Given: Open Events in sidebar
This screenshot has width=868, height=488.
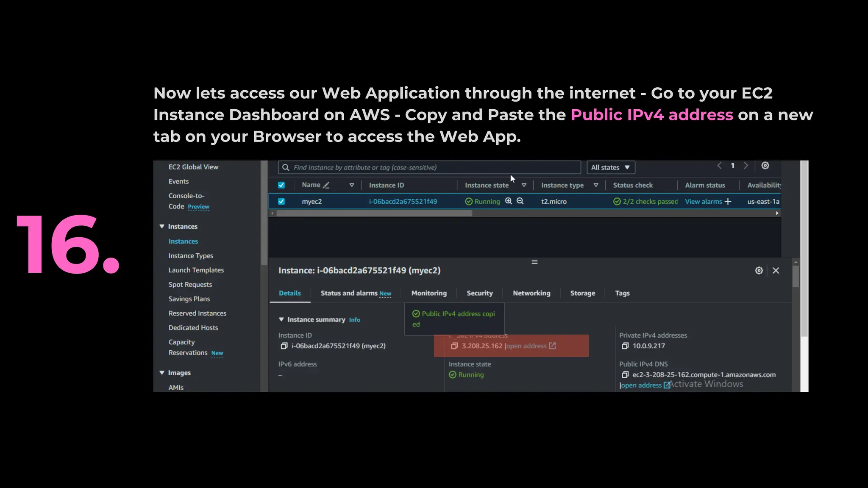Looking at the screenshot, I should (x=178, y=181).
